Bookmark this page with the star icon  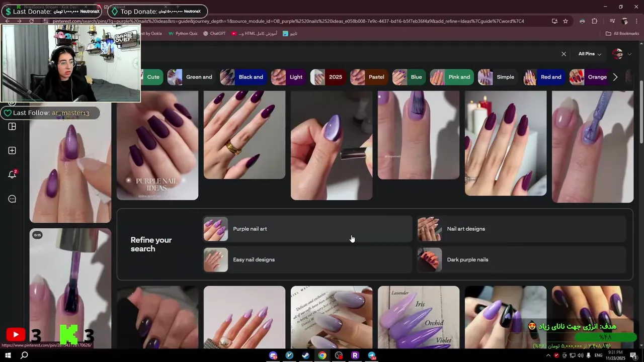click(x=566, y=21)
